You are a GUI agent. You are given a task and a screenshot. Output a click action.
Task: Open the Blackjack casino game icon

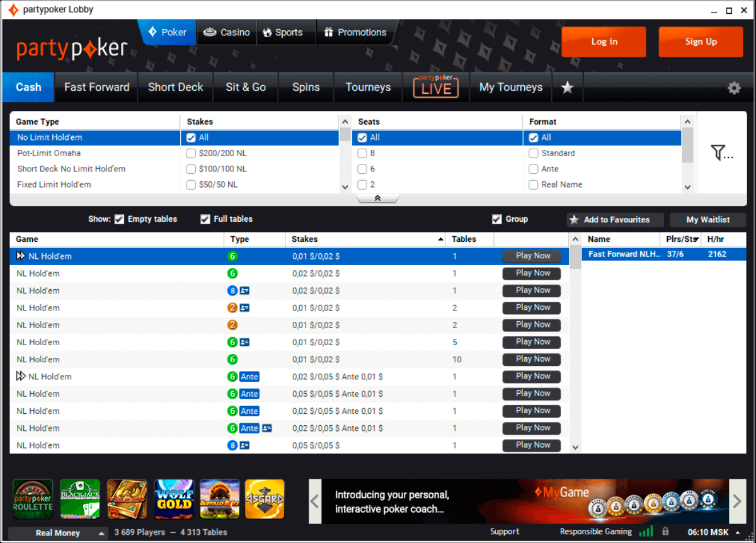80,499
